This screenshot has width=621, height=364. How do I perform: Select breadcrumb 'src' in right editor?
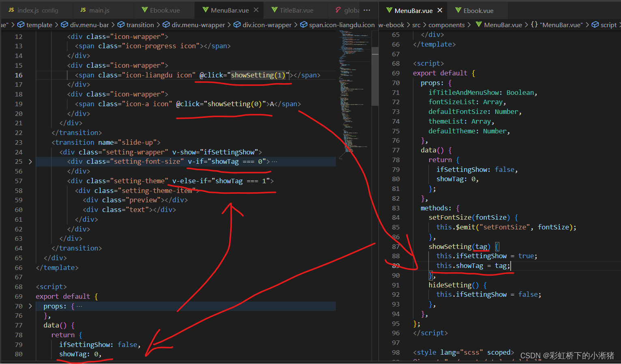[x=416, y=25]
